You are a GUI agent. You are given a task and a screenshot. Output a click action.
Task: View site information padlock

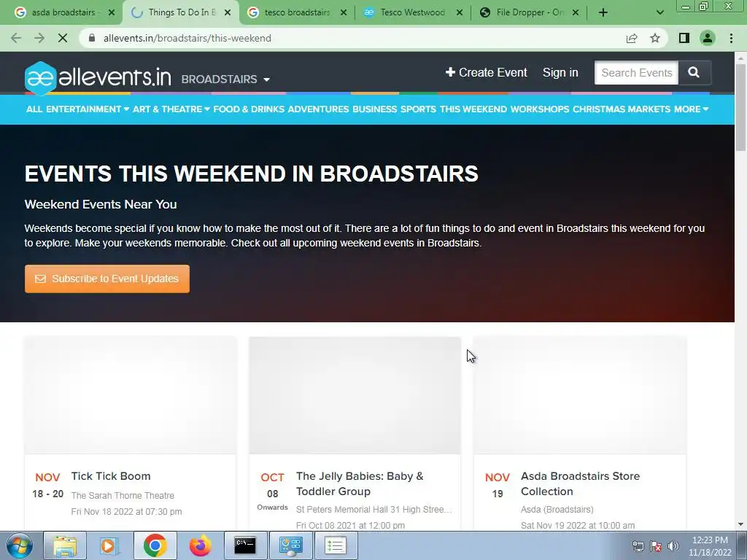(92, 38)
